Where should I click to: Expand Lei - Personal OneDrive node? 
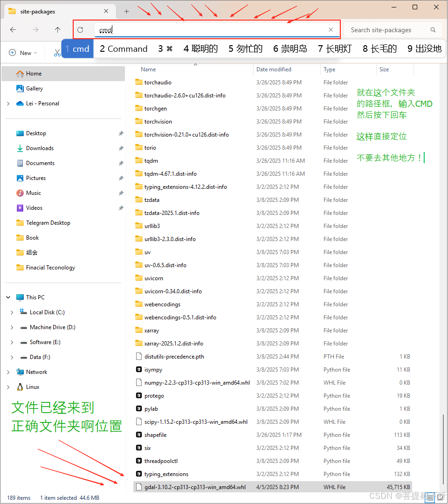[8, 104]
